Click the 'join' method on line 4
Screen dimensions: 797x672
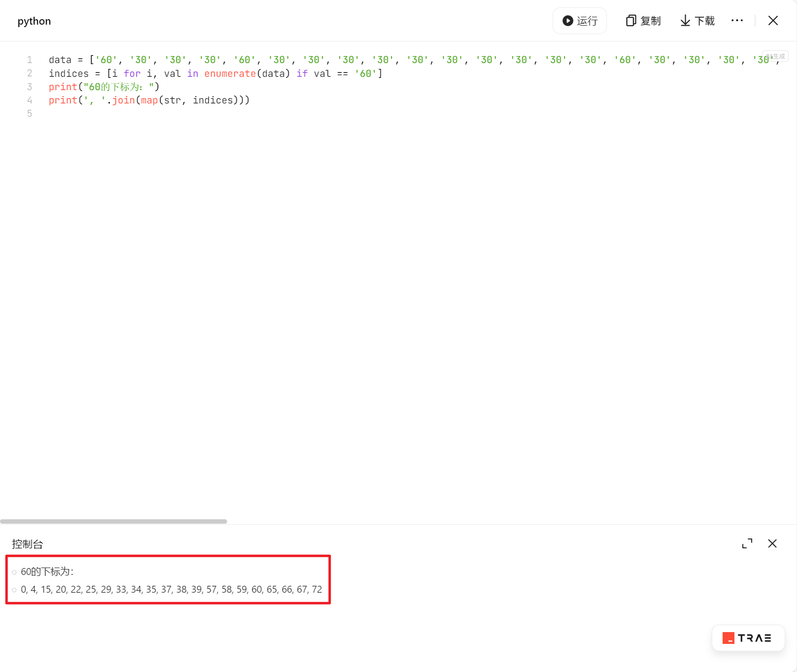tap(123, 101)
